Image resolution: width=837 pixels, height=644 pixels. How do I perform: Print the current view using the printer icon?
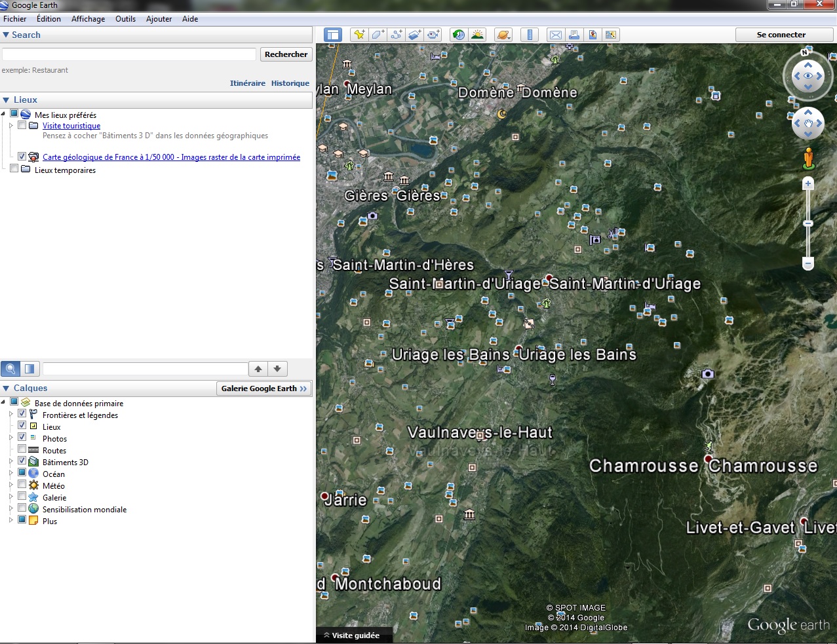coord(574,35)
